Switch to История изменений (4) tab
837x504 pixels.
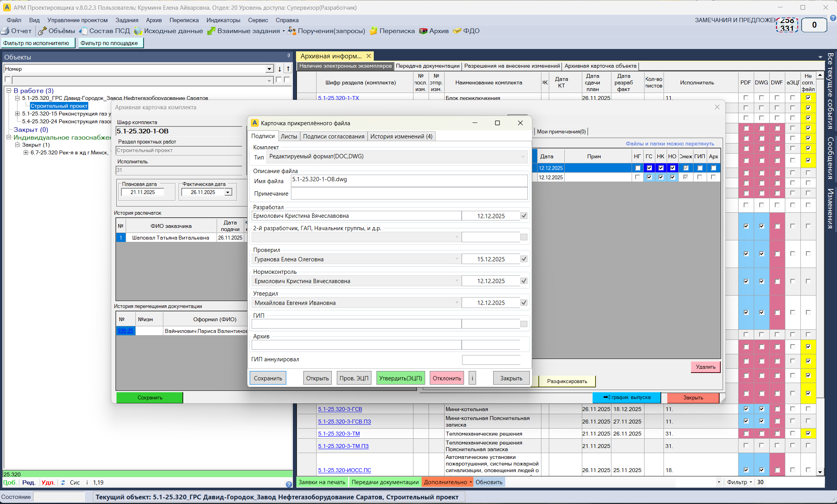pyautogui.click(x=401, y=136)
